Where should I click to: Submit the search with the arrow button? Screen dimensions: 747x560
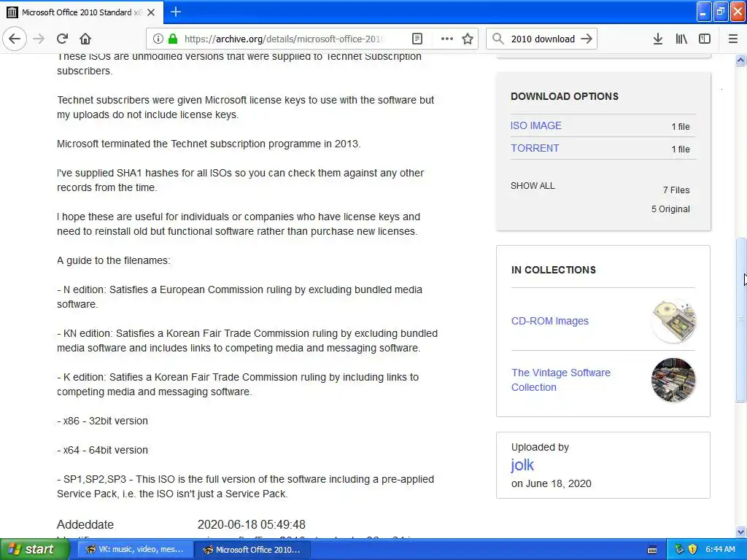(587, 39)
